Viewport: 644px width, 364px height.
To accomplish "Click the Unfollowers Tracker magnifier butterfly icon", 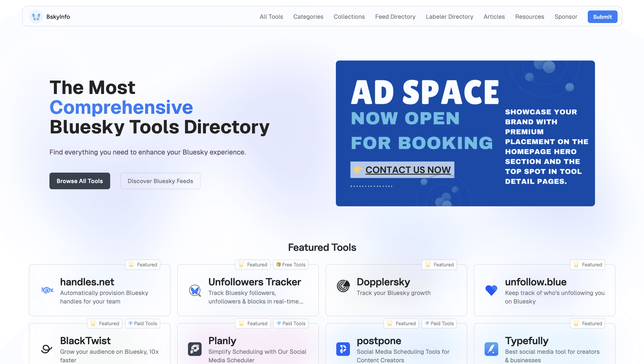I will 195,290.
